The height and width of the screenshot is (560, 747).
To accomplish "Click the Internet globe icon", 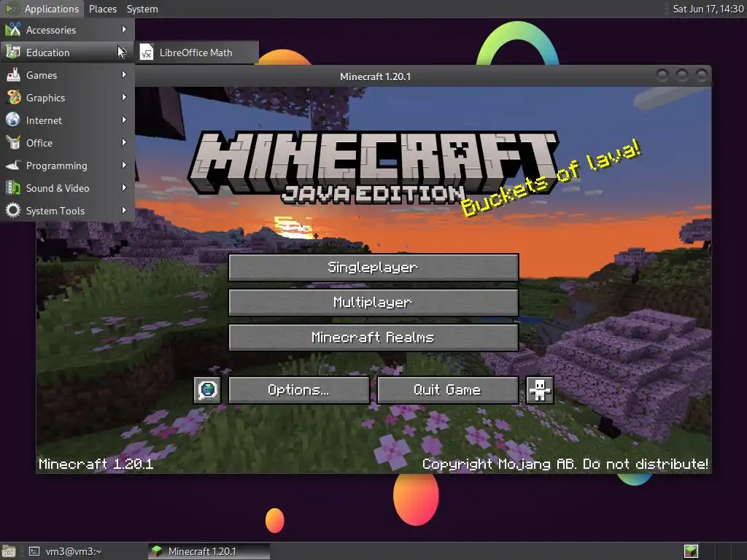I will pos(13,120).
